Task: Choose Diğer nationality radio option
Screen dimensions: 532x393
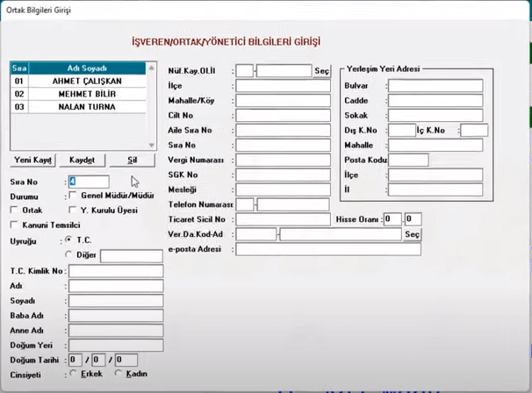Action: pyautogui.click(x=69, y=254)
